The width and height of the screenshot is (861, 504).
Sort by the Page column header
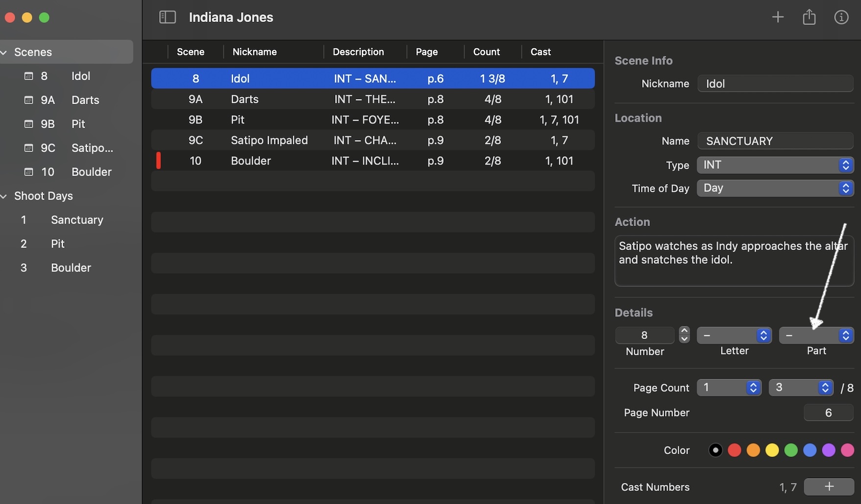point(435,52)
